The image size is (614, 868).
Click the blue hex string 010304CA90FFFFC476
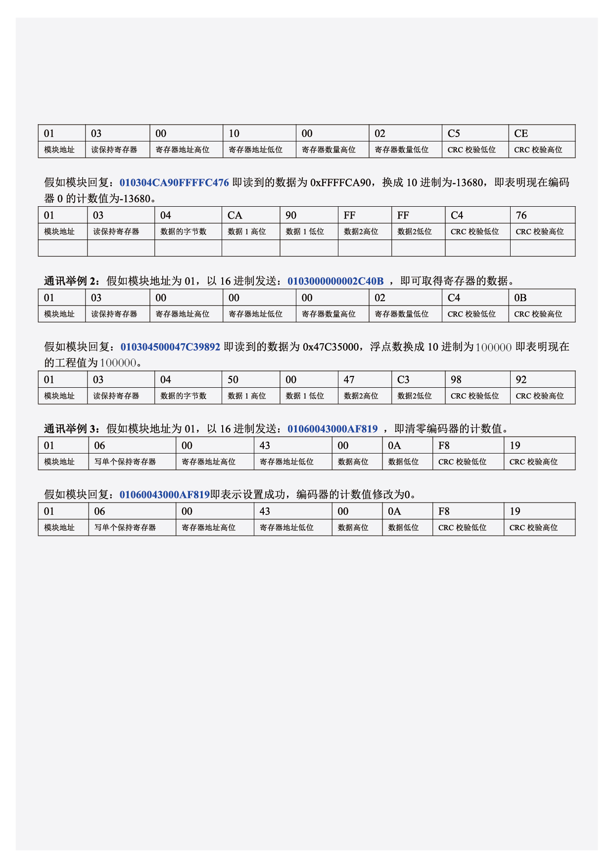coord(174,183)
